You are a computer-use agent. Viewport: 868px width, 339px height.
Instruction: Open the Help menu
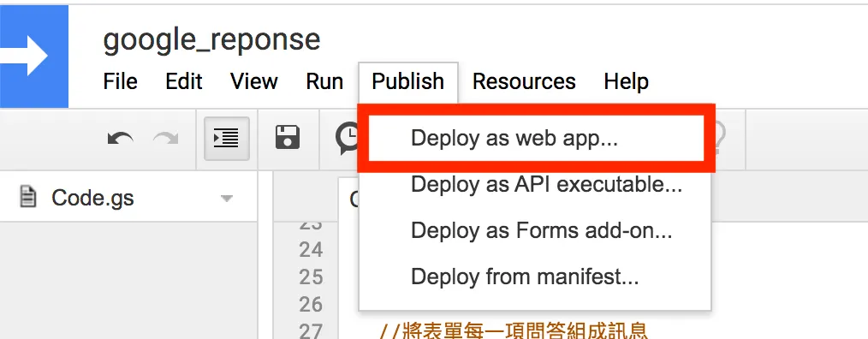tap(626, 81)
